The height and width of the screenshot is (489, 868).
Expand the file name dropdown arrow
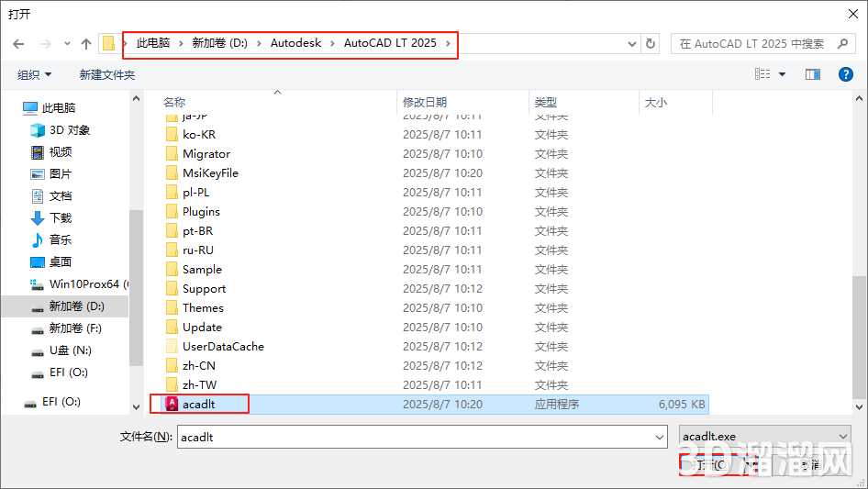click(x=660, y=437)
